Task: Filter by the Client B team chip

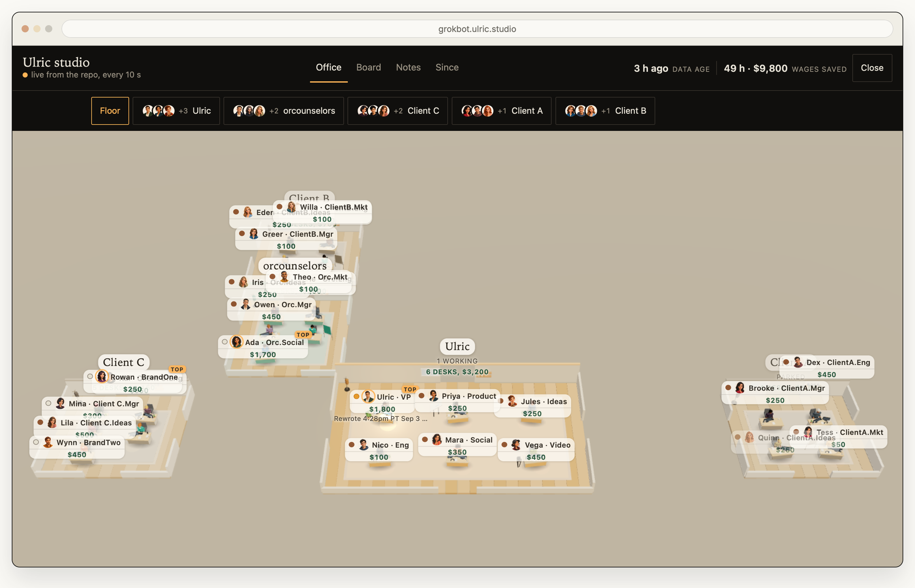Action: click(605, 111)
